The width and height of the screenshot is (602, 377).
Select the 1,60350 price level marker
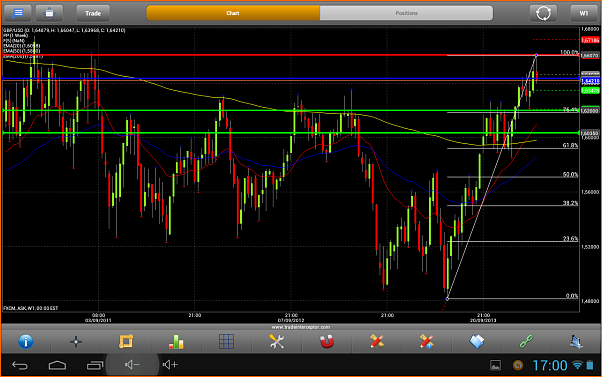point(590,133)
